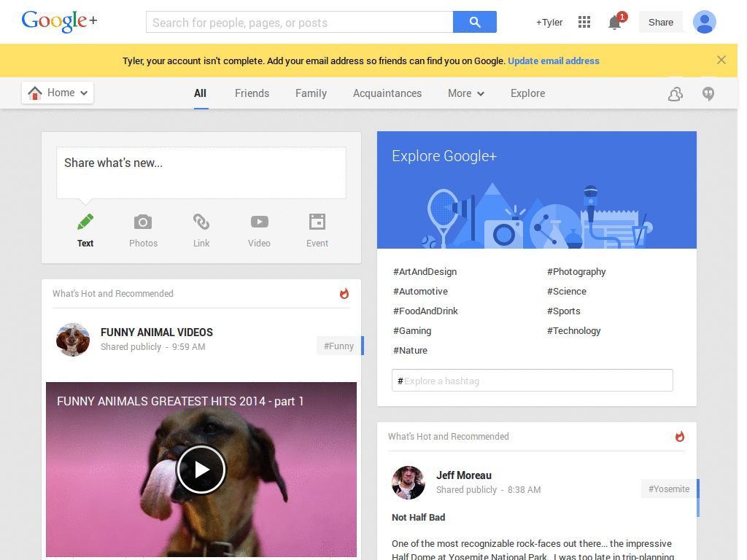This screenshot has width=747, height=560.
Task: Open the #FoodAndDrink hashtag
Action: 425,311
